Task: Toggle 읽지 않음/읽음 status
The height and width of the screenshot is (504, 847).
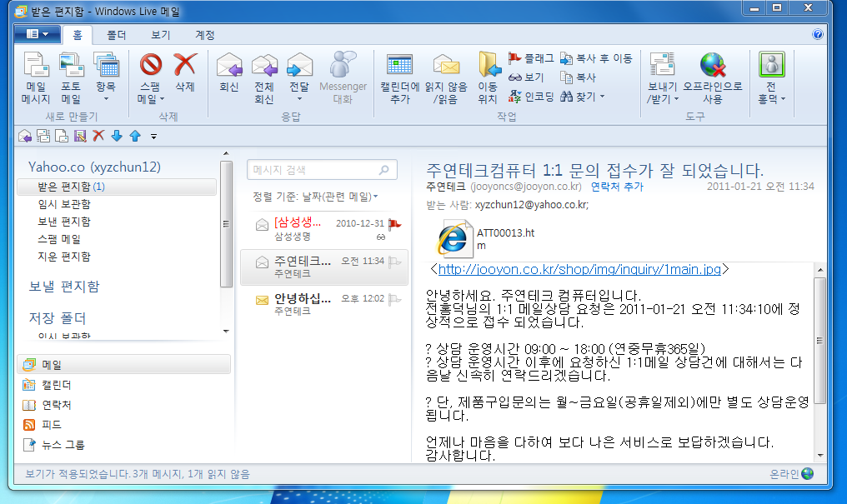Action: (x=446, y=78)
